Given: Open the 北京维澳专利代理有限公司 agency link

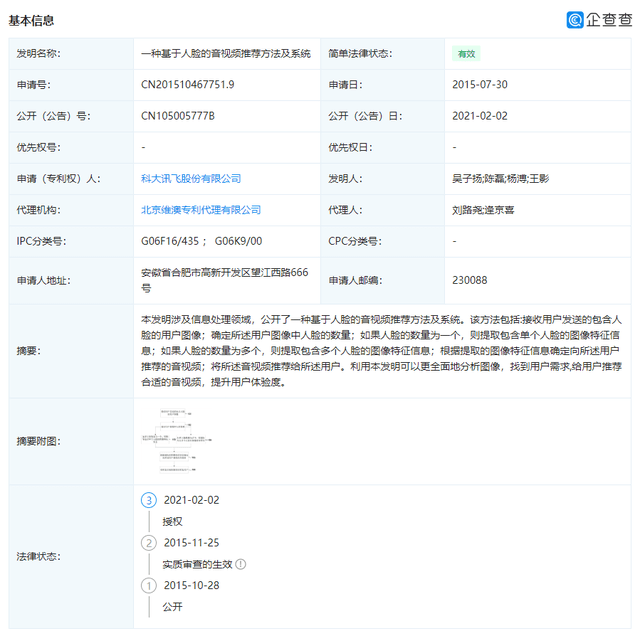Looking at the screenshot, I should coord(201,210).
